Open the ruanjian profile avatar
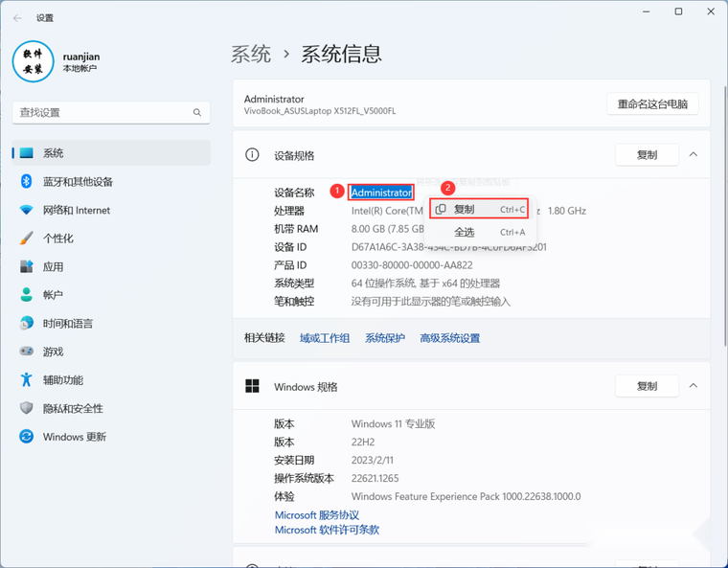This screenshot has width=728, height=568. 34,61
